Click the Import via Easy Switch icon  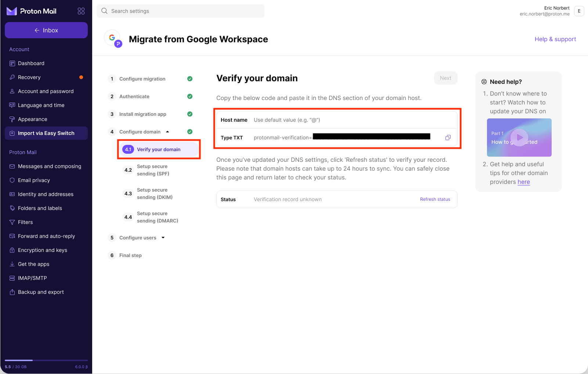click(x=12, y=133)
